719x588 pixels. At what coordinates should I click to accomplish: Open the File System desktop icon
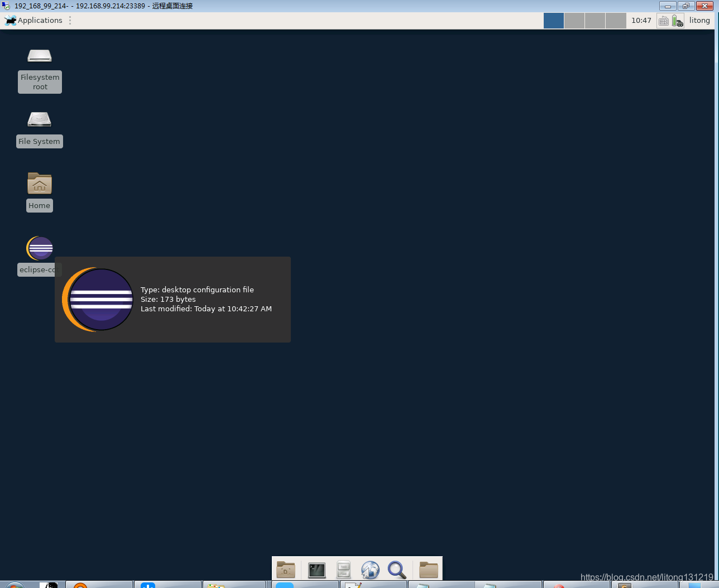click(39, 119)
